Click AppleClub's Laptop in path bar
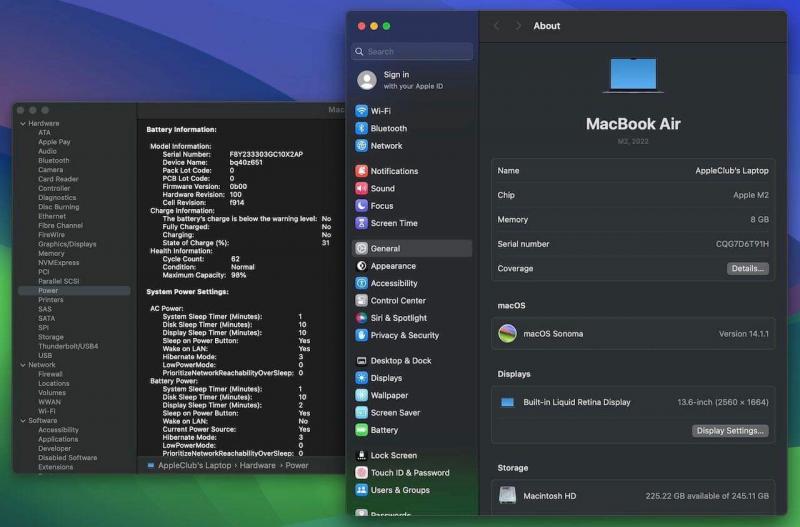 point(194,466)
